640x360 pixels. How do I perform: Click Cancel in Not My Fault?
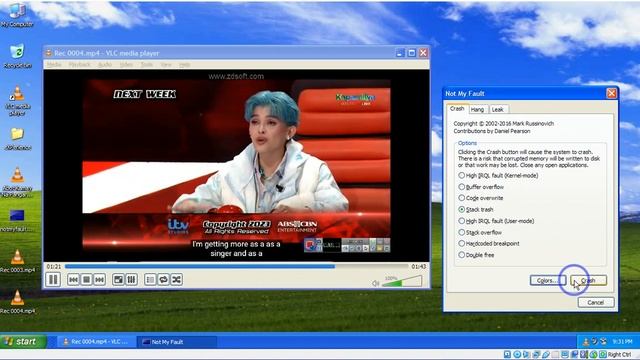click(596, 302)
